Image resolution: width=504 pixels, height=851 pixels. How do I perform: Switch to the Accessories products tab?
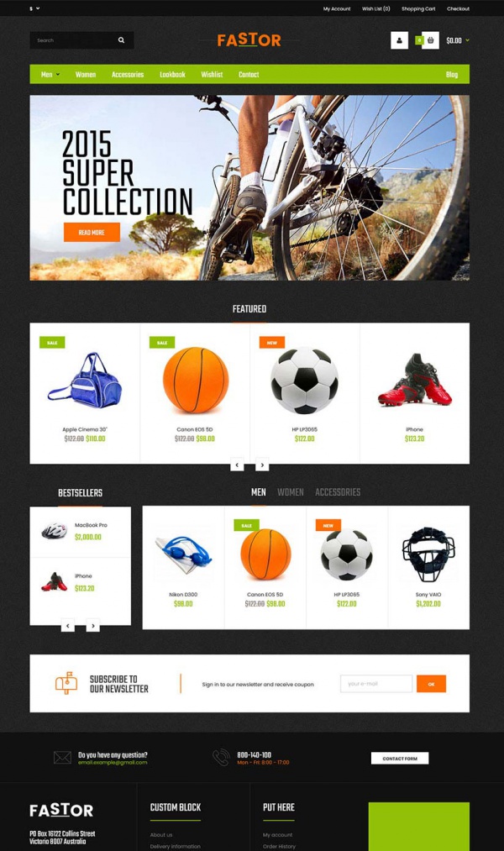point(338,492)
